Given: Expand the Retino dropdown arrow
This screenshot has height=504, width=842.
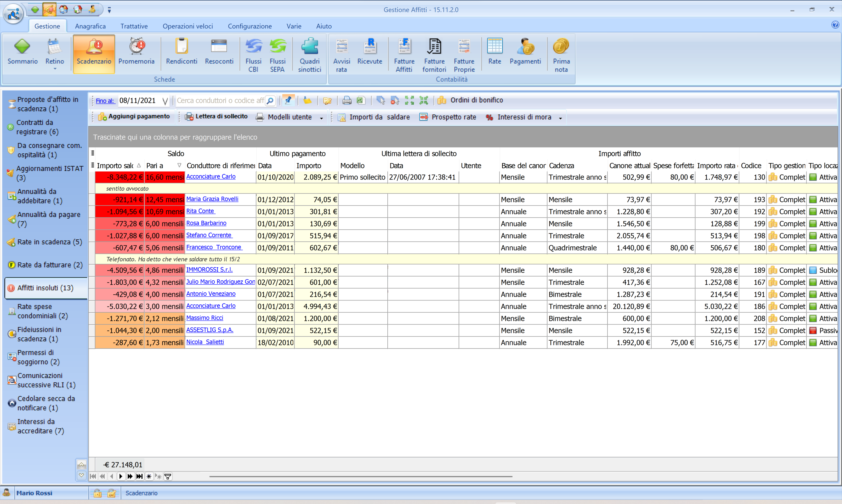Looking at the screenshot, I should tap(55, 69).
